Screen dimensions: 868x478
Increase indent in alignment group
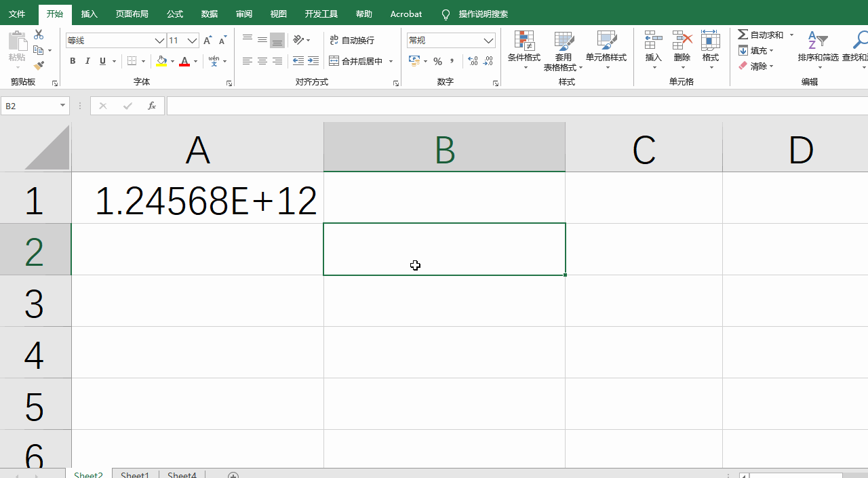point(313,61)
